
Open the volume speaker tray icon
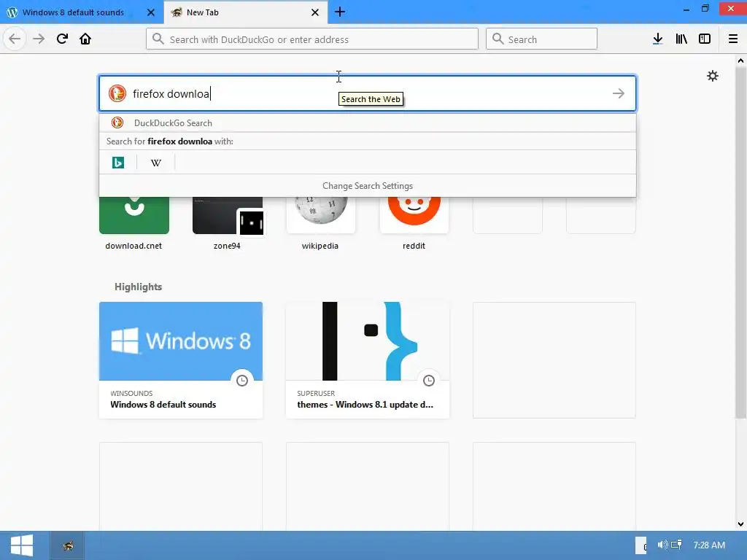pyautogui.click(x=662, y=545)
